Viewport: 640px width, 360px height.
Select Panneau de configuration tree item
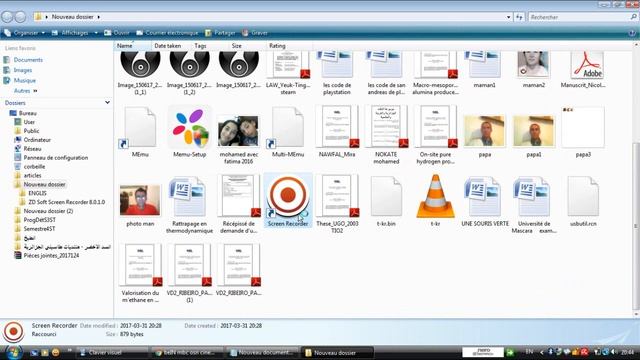[56, 158]
